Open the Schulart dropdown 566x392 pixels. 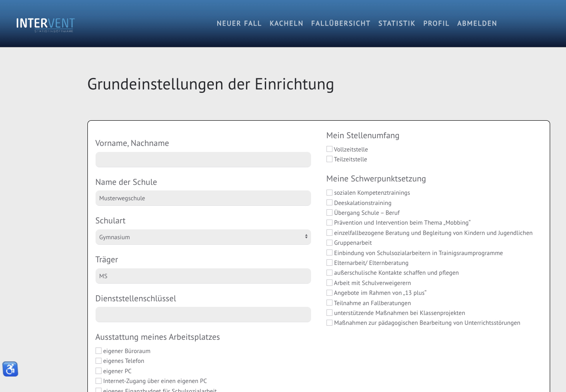[203, 237]
